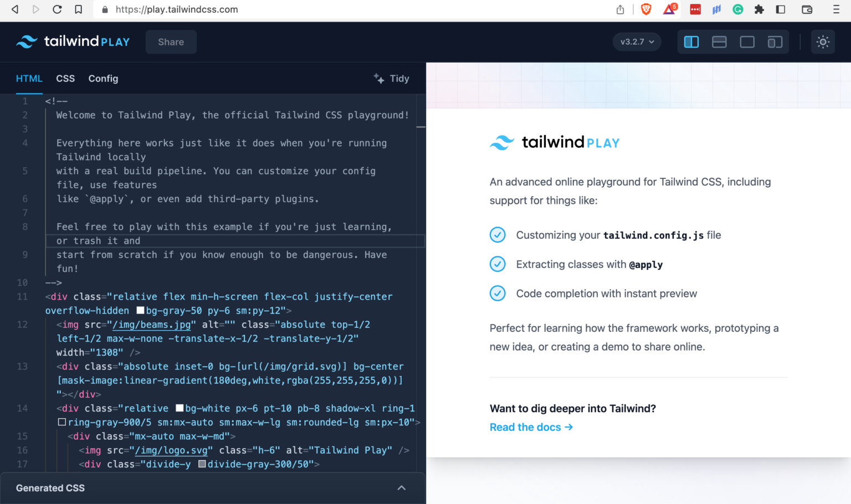
Task: Switch to preview-only layout
Action: tap(747, 42)
